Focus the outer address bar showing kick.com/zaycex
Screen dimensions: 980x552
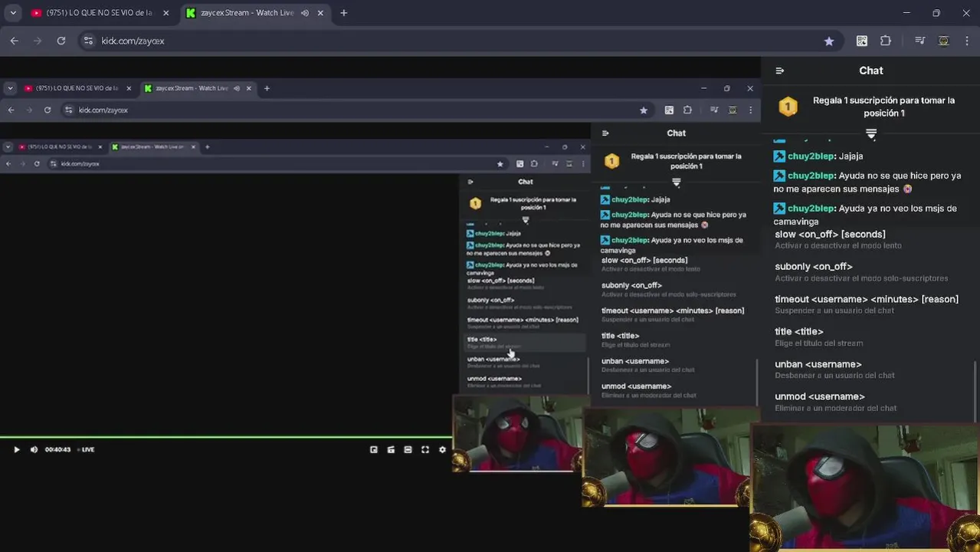pos(460,41)
